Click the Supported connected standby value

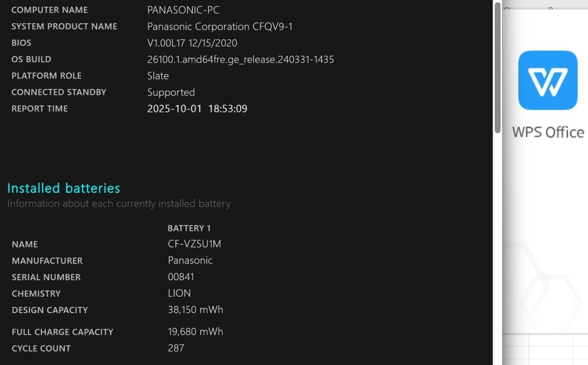171,92
